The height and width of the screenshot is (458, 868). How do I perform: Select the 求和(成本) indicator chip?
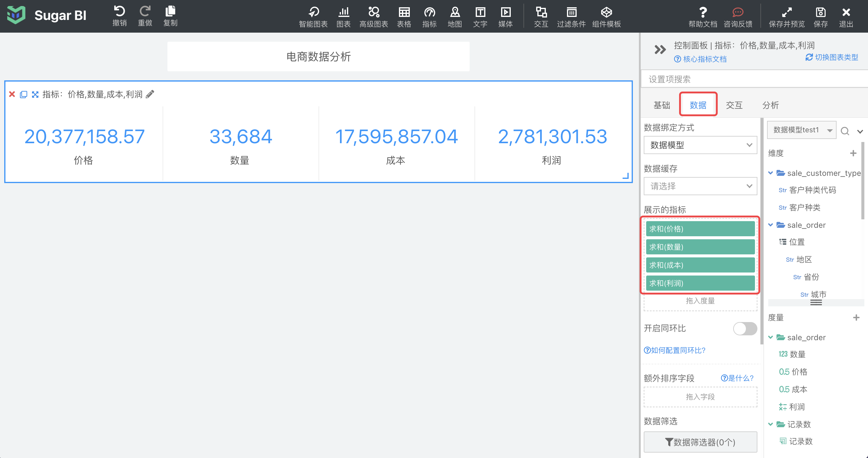tap(700, 265)
